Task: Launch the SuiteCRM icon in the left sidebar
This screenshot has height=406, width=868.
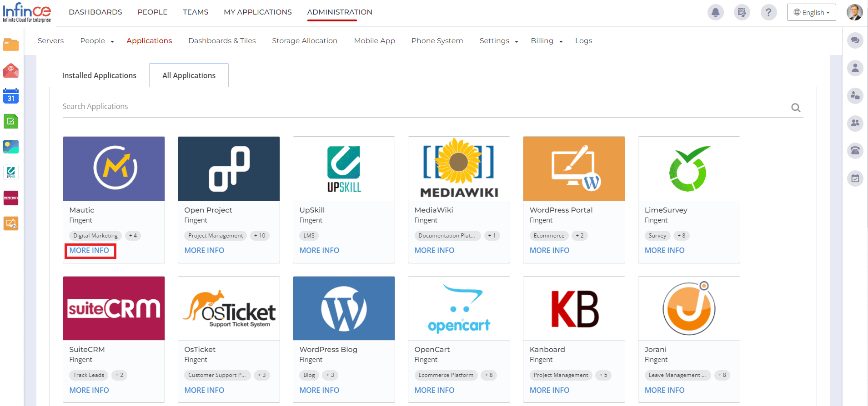Action: click(11, 198)
